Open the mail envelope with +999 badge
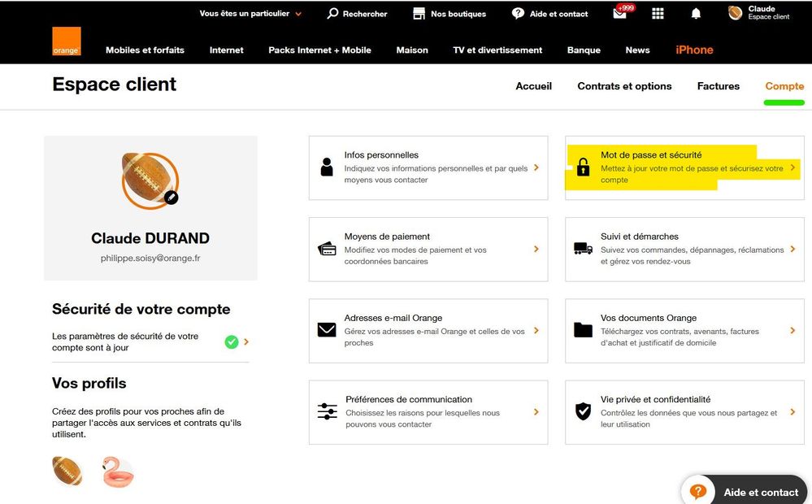 (x=620, y=14)
